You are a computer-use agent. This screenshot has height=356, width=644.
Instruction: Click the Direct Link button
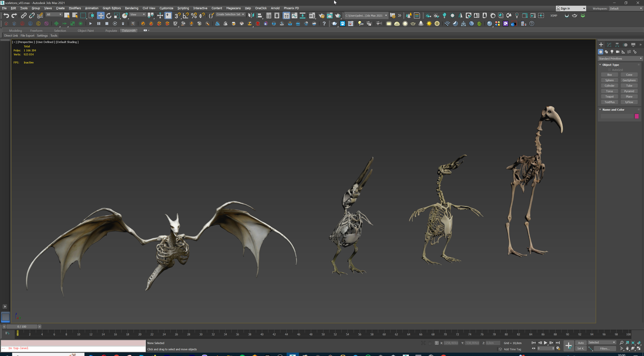pos(11,36)
